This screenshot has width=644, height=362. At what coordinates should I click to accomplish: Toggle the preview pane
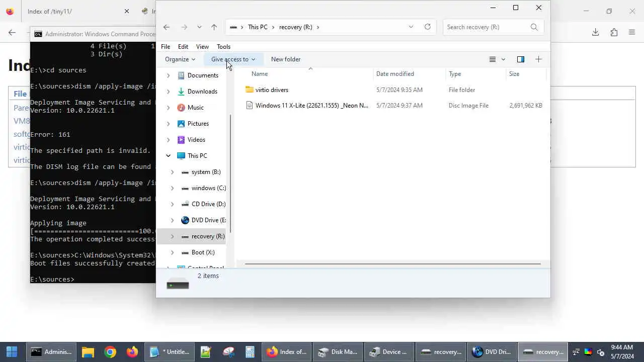521,59
